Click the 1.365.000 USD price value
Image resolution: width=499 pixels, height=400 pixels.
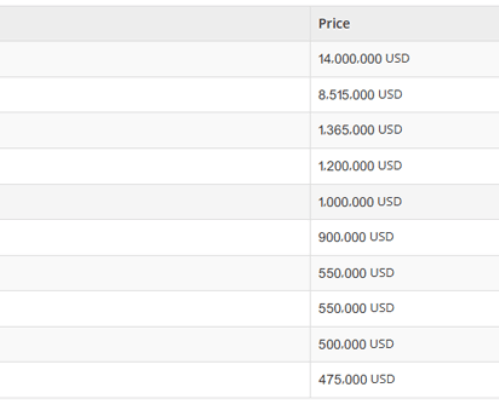[360, 130]
